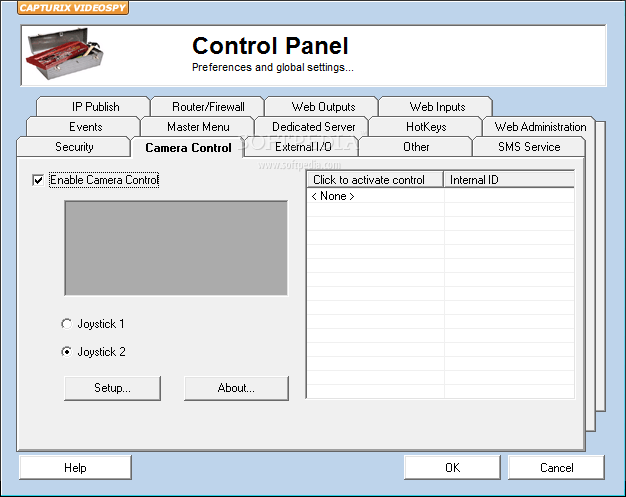Click the Internal ID column header
The height and width of the screenshot is (497, 626).
click(509, 180)
